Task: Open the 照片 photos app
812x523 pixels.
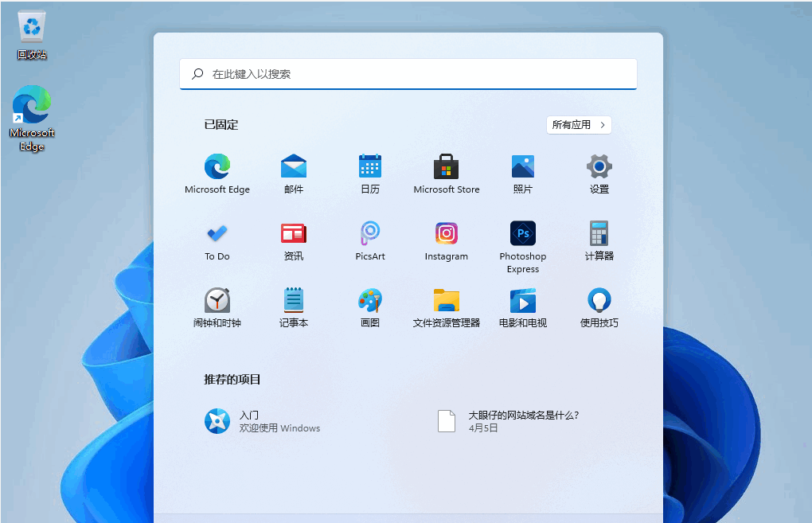Action: pyautogui.click(x=522, y=174)
